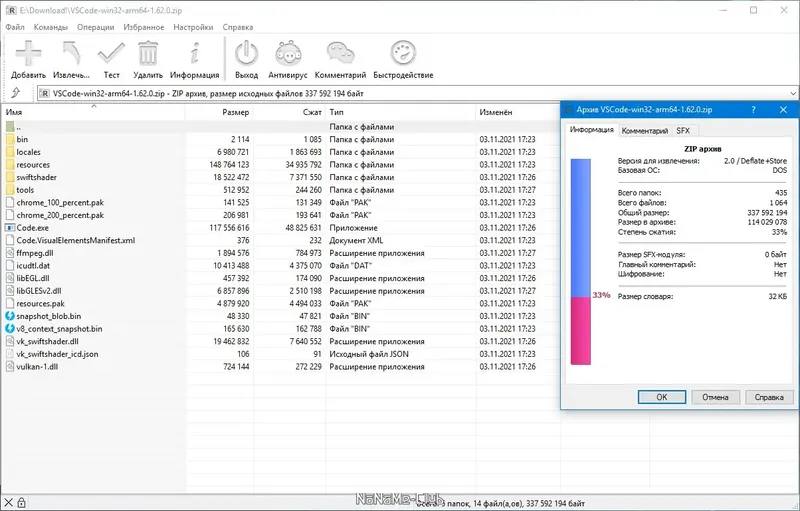Select chrome_200_percent.pak file row
The width and height of the screenshot is (800, 511).
[281, 215]
